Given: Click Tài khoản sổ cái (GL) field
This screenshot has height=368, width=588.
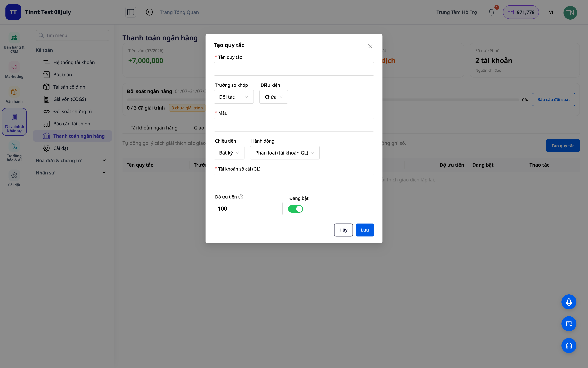Looking at the screenshot, I should 294,181.
